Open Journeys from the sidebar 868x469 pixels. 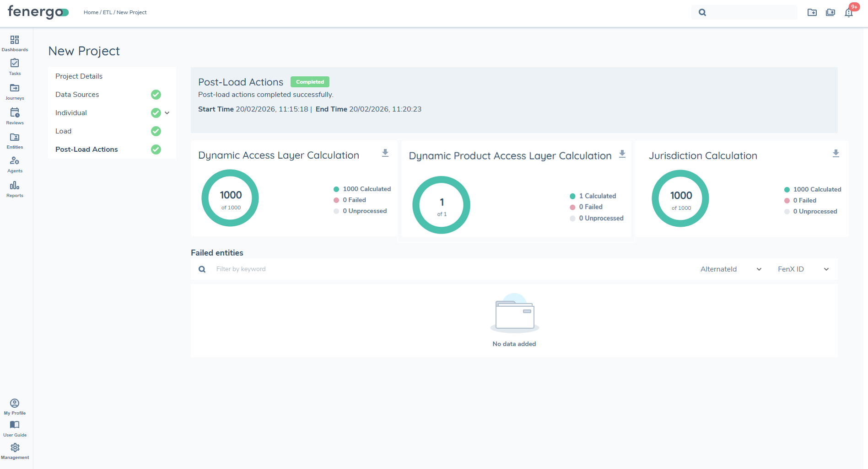[15, 91]
